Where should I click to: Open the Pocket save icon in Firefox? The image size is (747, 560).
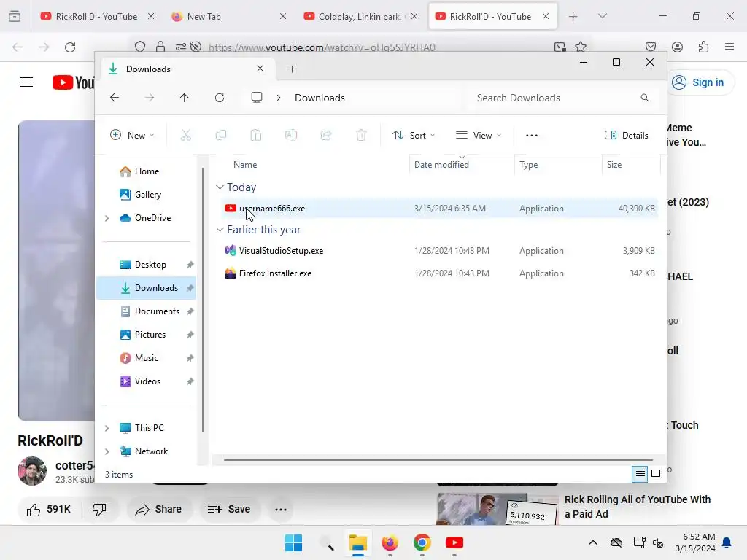tap(650, 47)
